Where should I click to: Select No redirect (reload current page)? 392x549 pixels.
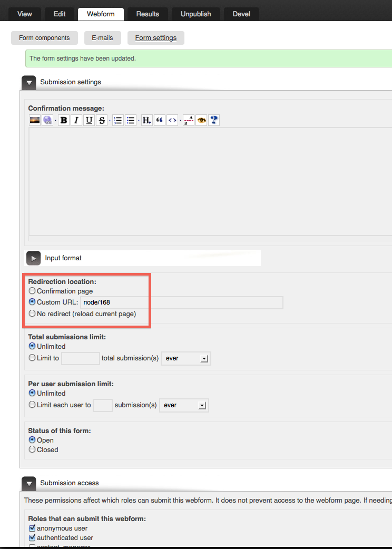point(32,313)
